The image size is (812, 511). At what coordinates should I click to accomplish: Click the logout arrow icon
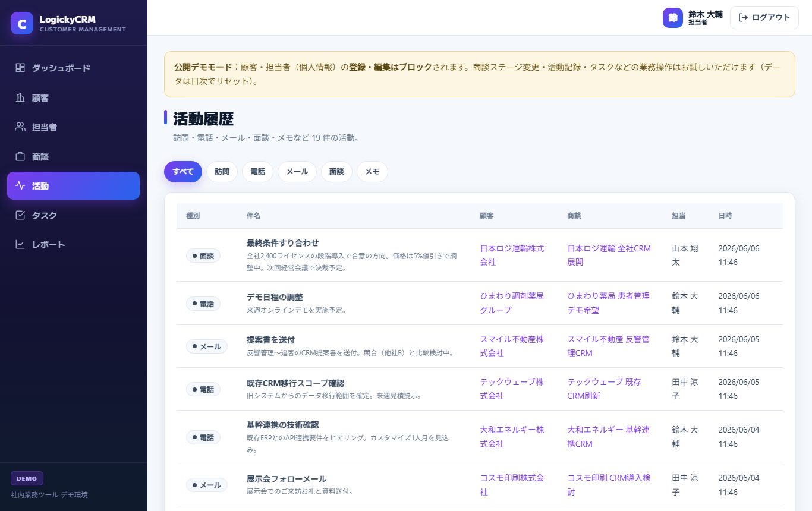point(743,18)
